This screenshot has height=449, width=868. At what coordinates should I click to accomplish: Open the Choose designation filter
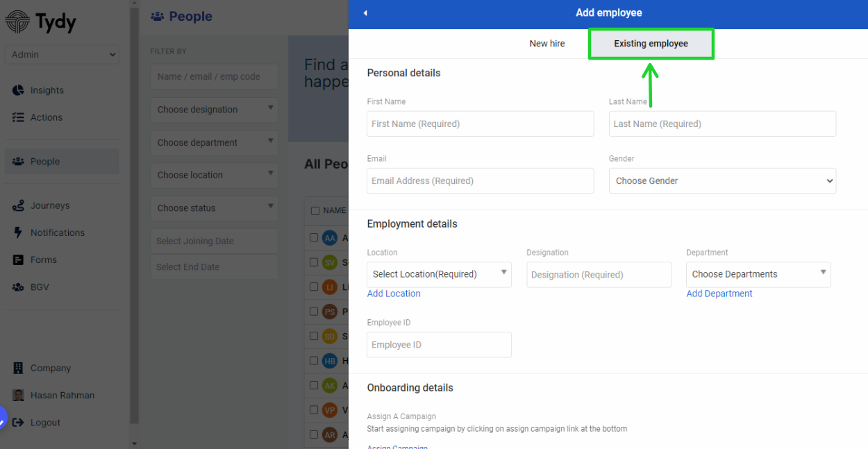click(215, 110)
